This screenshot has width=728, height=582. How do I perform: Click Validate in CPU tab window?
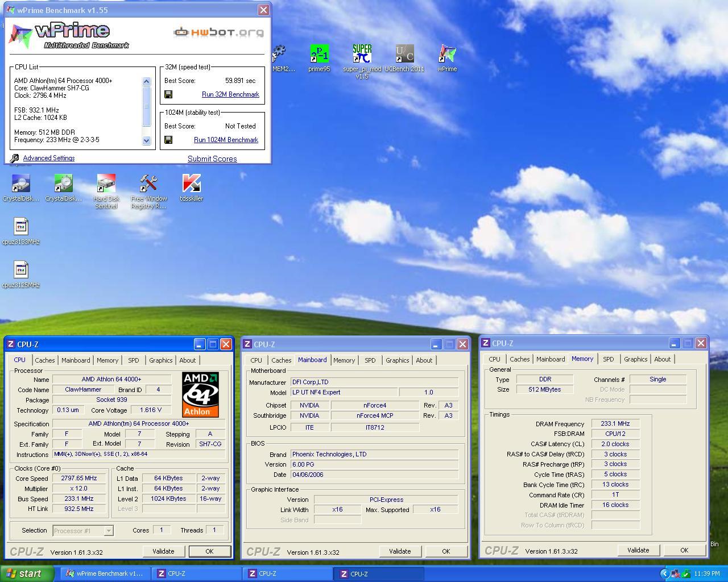click(163, 551)
